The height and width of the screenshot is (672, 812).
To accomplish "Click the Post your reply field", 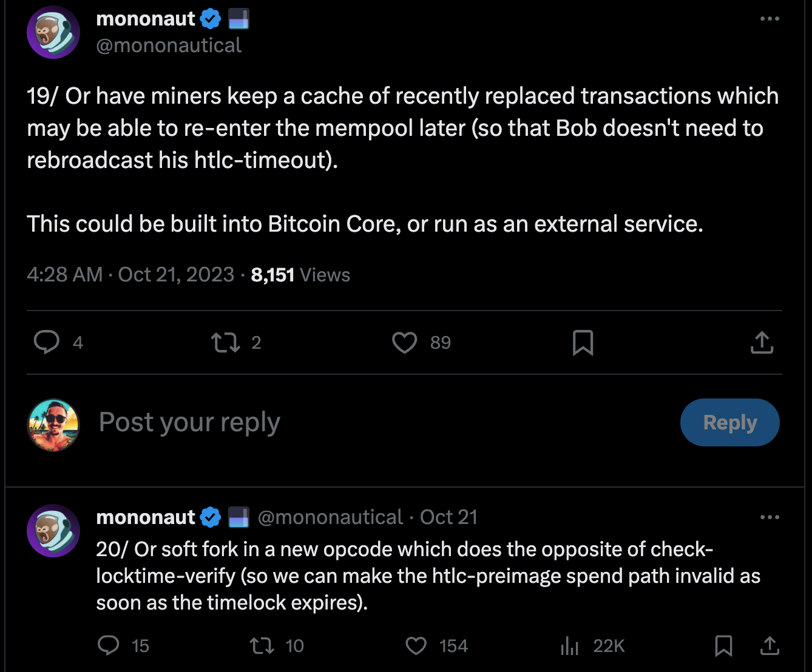I will click(x=364, y=422).
